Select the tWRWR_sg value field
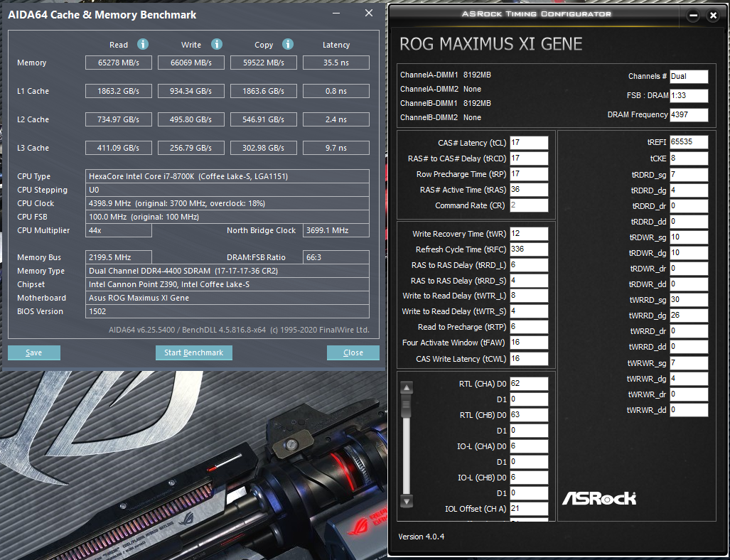 [689, 362]
